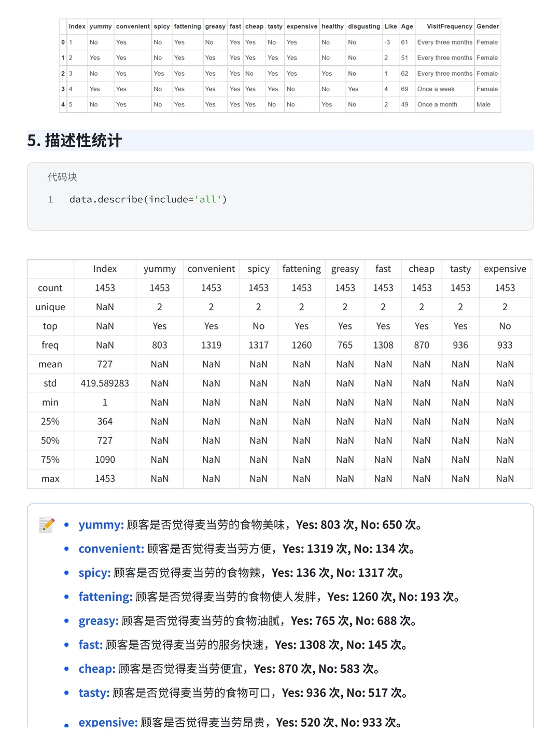560x747 pixels.
Task: Click the fattening: highlighted term
Action: pos(104,597)
